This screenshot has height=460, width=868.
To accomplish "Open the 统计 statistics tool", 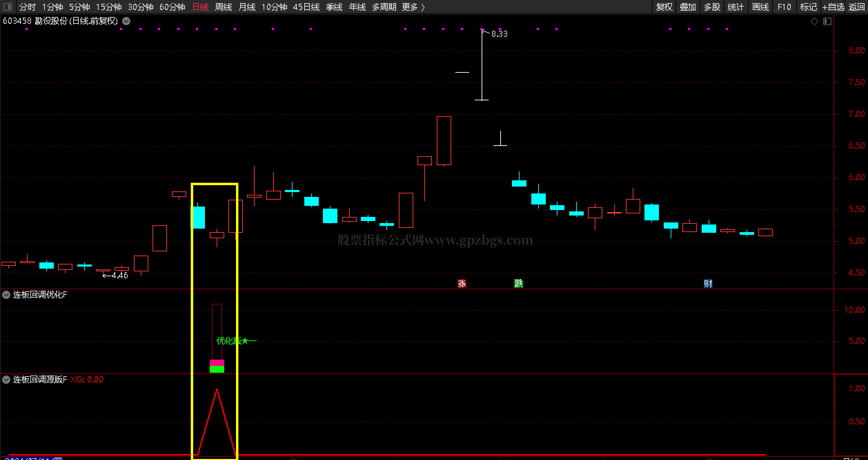I will click(736, 7).
